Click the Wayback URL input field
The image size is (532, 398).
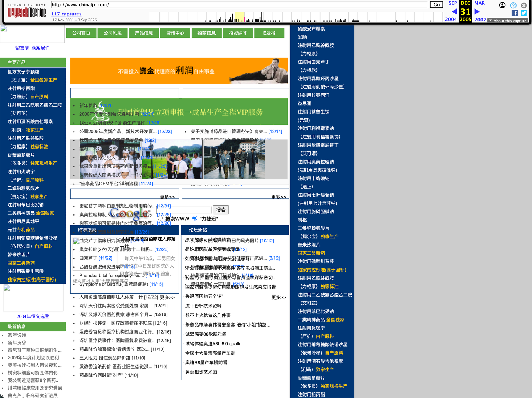pyautogui.click(x=239, y=4)
